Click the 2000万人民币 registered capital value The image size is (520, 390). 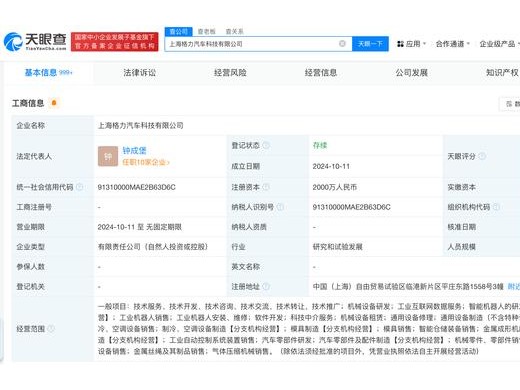point(334,187)
